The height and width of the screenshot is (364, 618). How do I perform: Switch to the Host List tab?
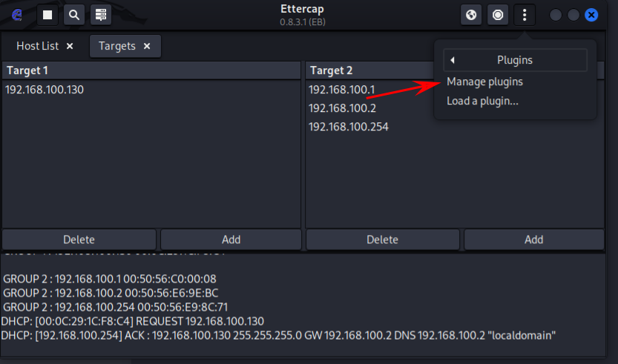[x=37, y=46]
